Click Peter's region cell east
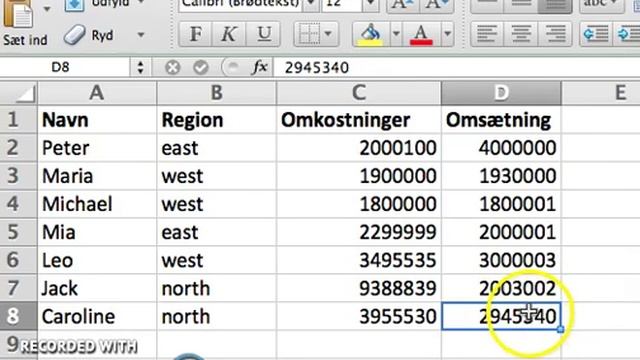Image resolution: width=640 pixels, height=360 pixels. [x=217, y=148]
